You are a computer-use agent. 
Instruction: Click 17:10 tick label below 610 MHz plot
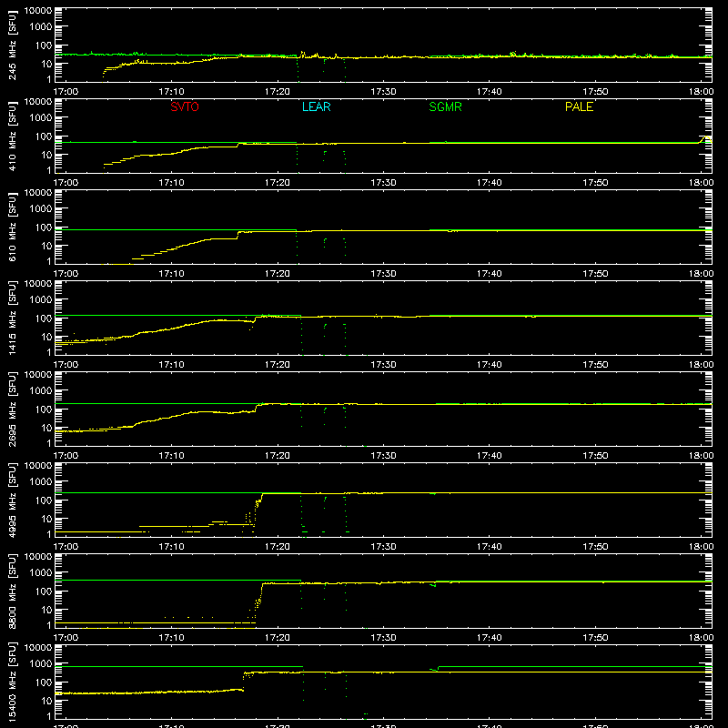(171, 274)
